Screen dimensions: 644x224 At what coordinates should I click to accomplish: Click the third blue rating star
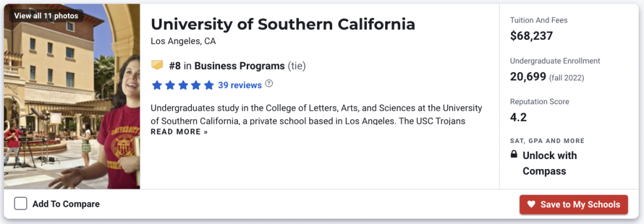[183, 85]
